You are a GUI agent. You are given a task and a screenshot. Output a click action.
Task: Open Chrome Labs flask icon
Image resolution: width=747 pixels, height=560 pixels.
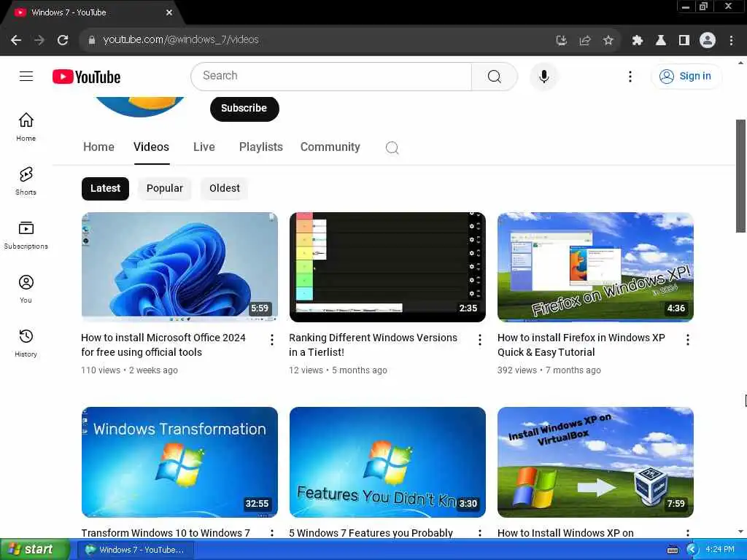(661, 41)
